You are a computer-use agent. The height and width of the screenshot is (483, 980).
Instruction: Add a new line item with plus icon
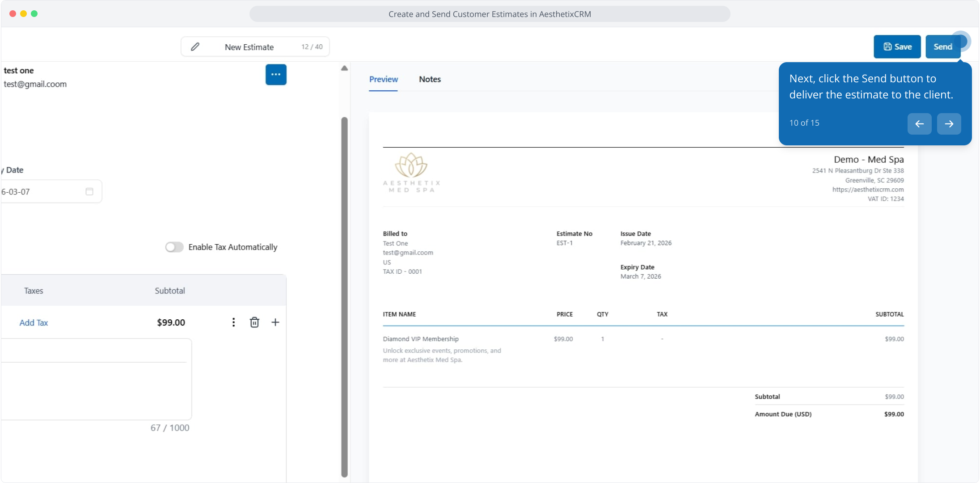click(275, 322)
